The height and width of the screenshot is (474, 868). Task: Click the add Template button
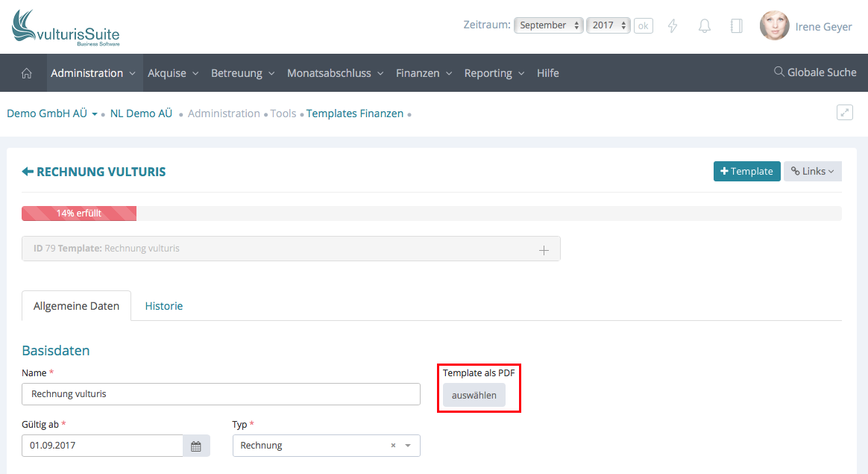tap(746, 171)
